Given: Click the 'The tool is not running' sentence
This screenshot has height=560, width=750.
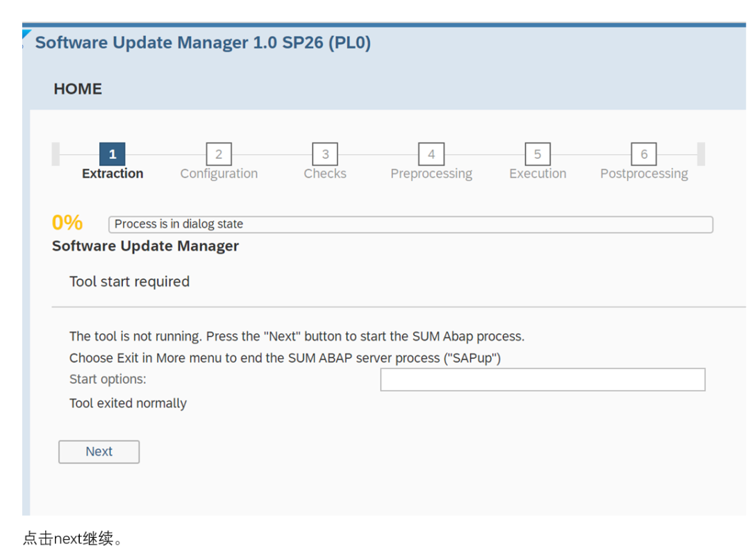Looking at the screenshot, I should pos(297,337).
